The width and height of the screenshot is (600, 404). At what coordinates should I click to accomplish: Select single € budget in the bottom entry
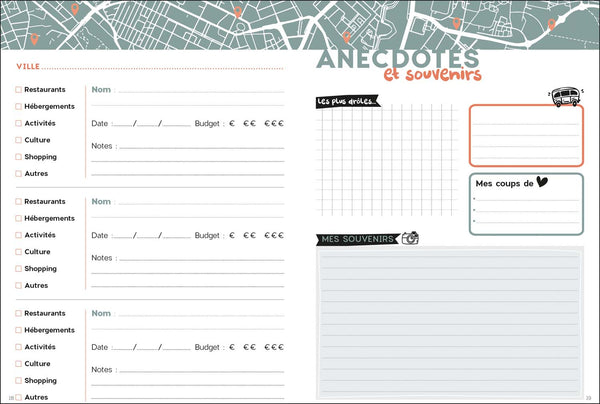[232, 347]
